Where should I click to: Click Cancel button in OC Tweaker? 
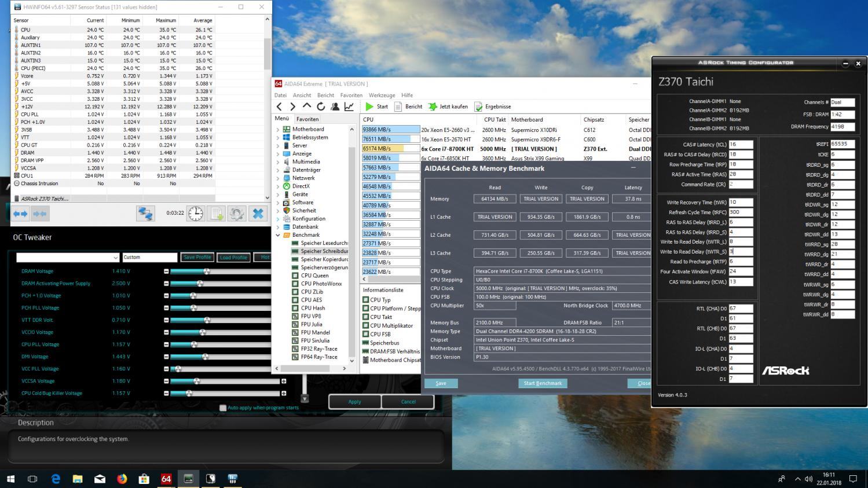pyautogui.click(x=408, y=401)
